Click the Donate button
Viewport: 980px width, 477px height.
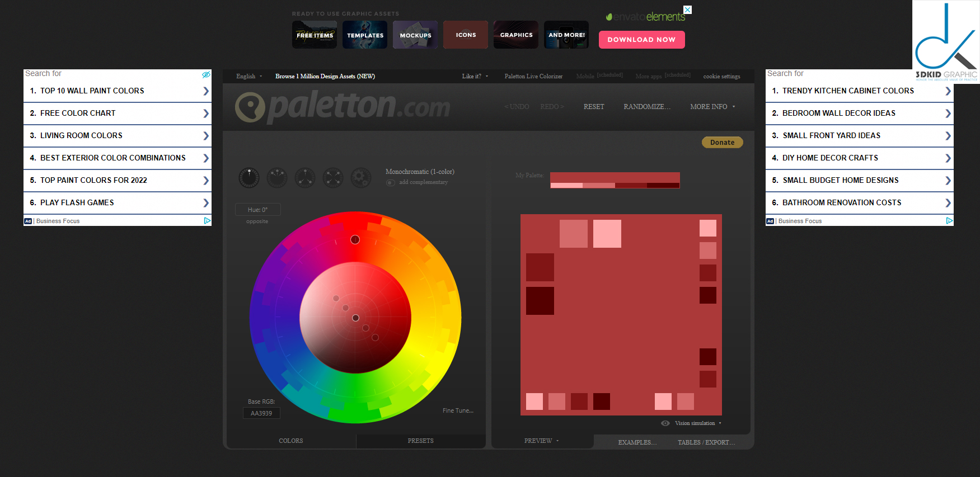coord(723,143)
